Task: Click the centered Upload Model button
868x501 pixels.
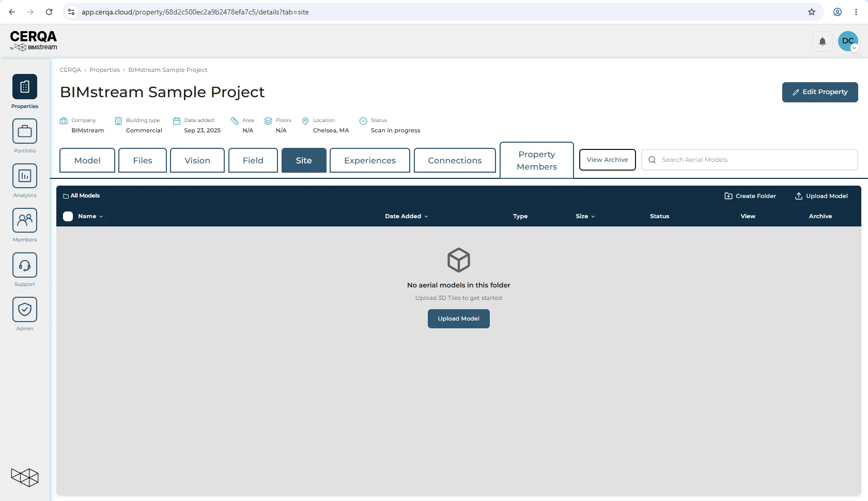Action: 459,318
